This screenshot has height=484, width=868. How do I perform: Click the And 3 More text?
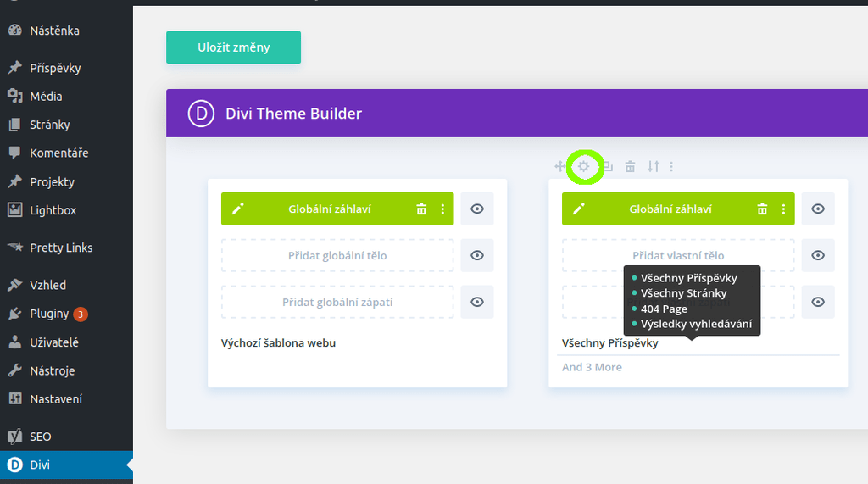(592, 367)
